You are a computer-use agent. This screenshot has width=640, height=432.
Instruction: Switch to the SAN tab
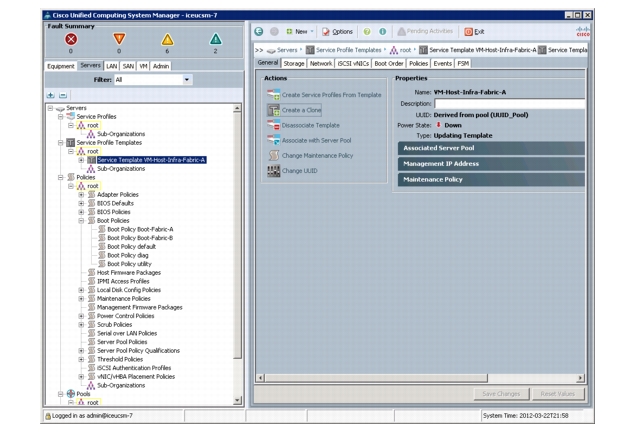pyautogui.click(x=128, y=66)
